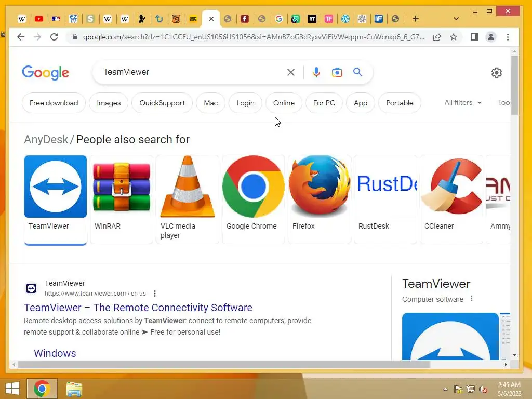Screen dimensions: 532x399
Task: Select the Online filter chip
Action: [x=284, y=103]
